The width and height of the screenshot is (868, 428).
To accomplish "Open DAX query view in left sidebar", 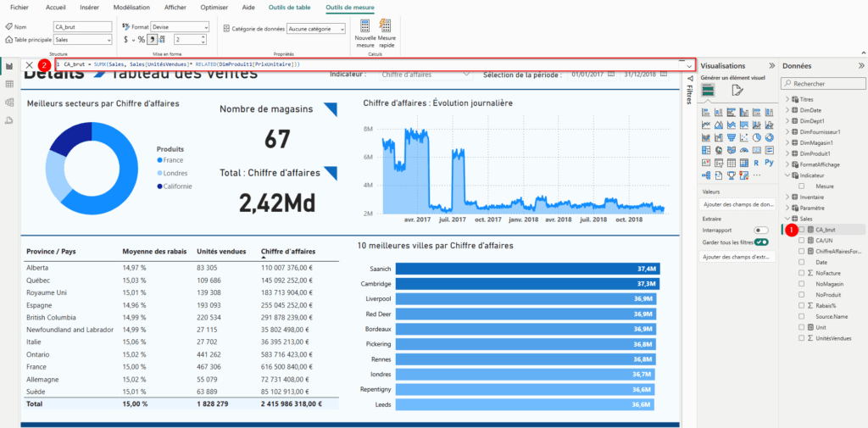I will click(x=9, y=120).
